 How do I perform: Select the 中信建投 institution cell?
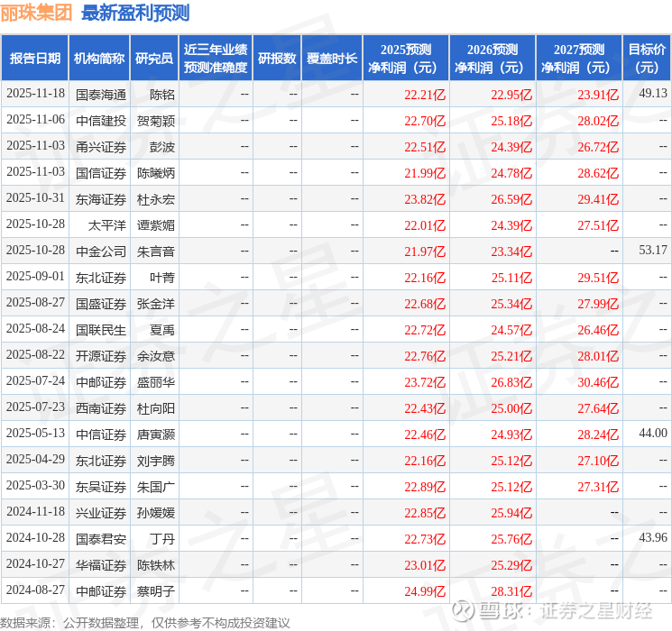(x=101, y=121)
